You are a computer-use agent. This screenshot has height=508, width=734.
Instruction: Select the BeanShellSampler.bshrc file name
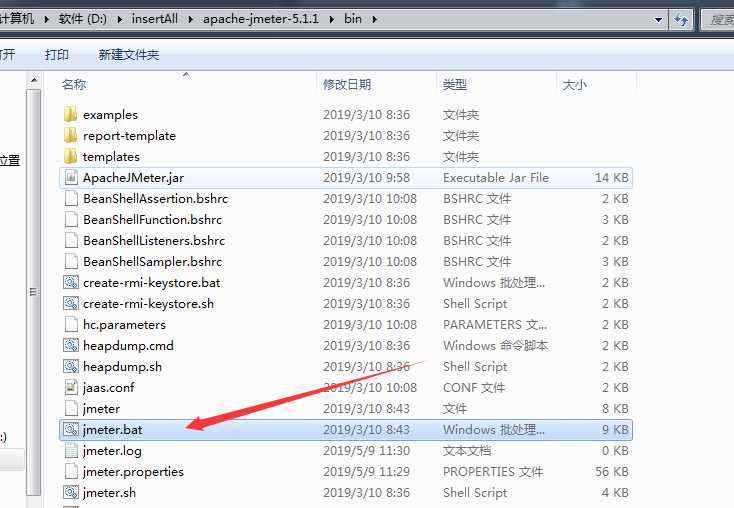153,262
